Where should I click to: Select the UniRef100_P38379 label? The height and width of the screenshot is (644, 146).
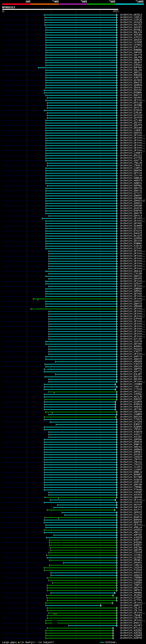(x=131, y=364)
